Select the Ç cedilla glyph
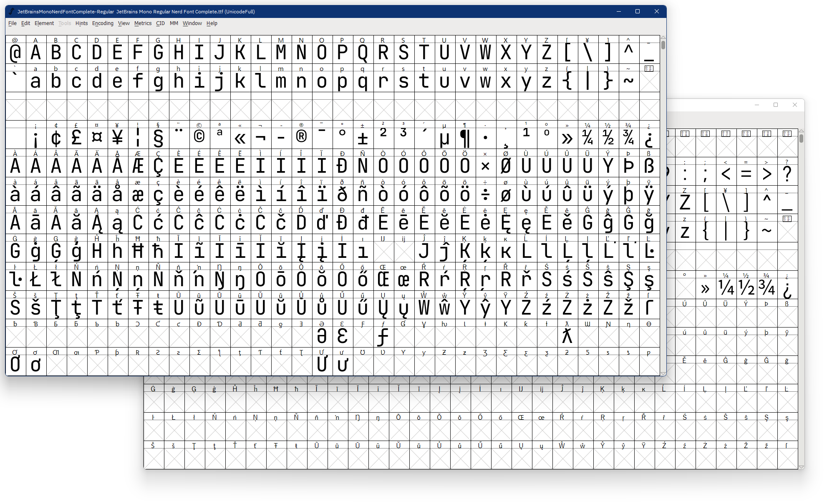 (159, 163)
